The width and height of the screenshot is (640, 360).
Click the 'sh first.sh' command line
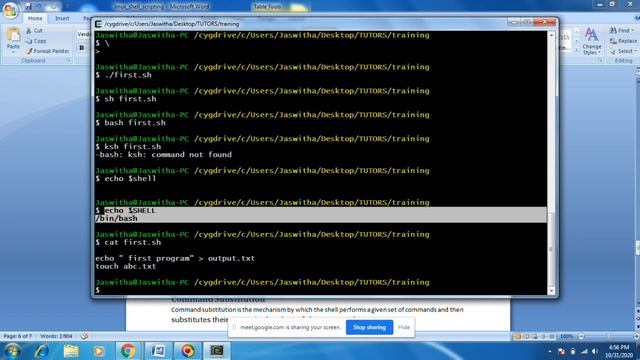126,99
